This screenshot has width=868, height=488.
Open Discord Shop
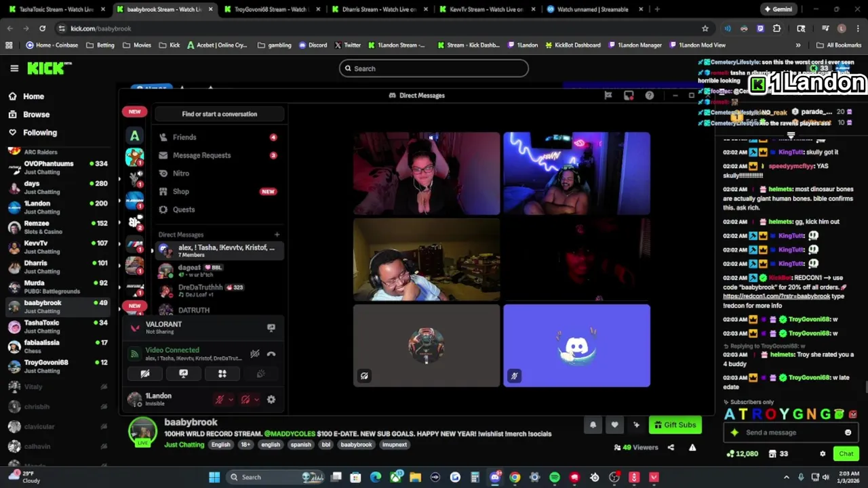[x=218, y=192]
